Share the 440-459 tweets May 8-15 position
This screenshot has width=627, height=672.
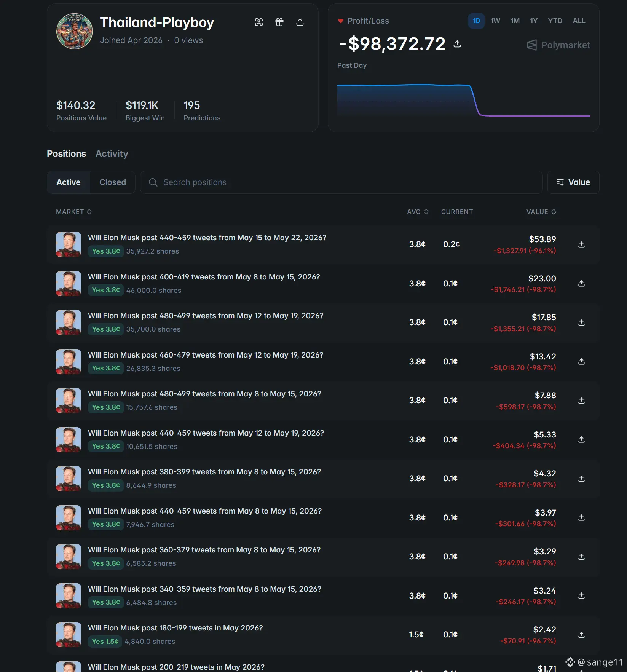coord(581,517)
